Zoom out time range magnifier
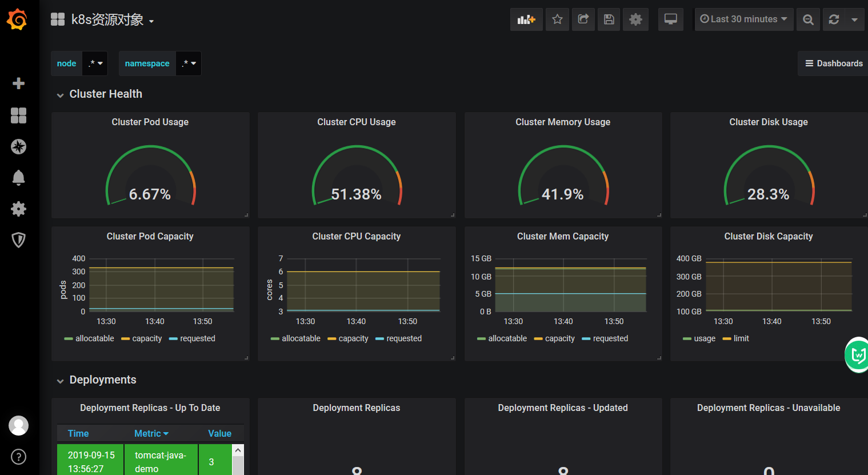The image size is (868, 475). [808, 19]
